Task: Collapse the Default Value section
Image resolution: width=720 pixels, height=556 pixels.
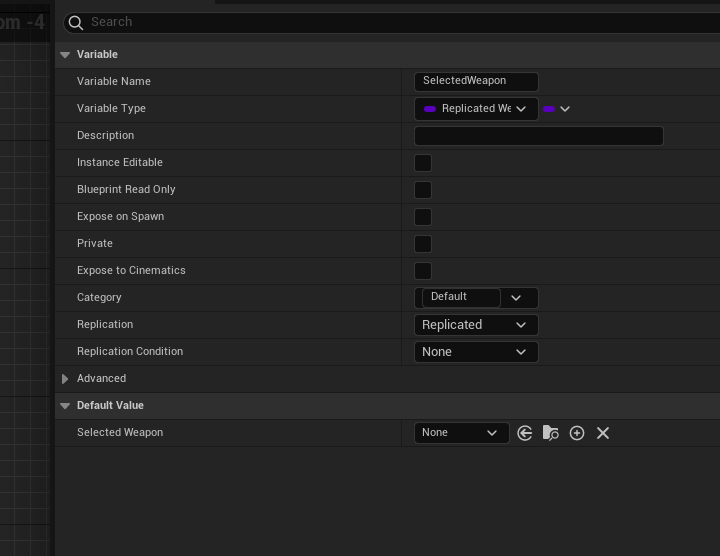Action: [65, 406]
